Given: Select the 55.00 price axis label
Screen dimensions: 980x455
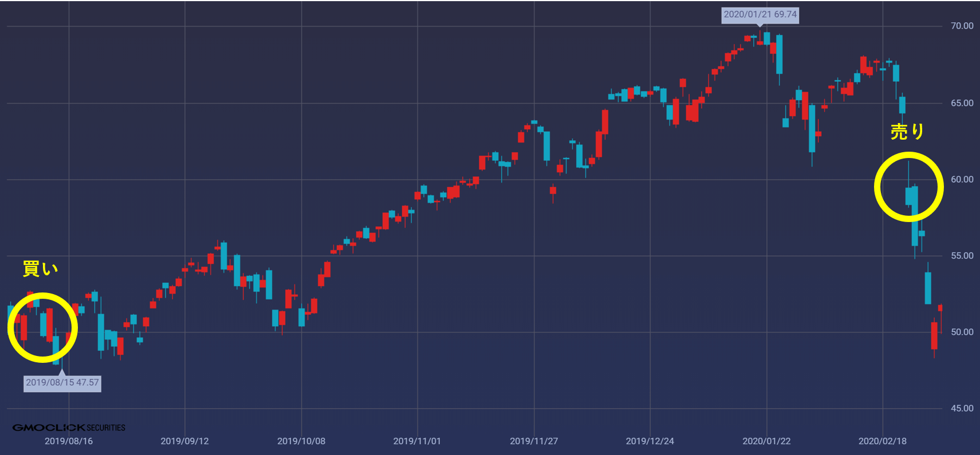Looking at the screenshot, I should tap(962, 256).
